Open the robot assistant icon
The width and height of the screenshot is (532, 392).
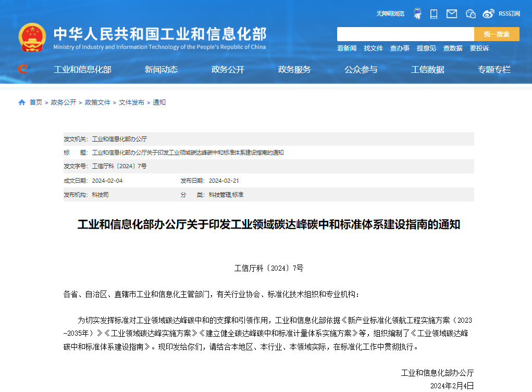[x=417, y=14]
